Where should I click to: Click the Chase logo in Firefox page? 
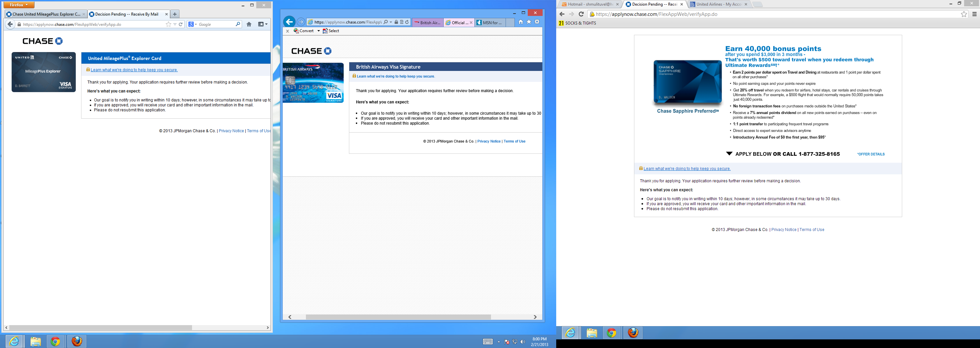click(43, 41)
